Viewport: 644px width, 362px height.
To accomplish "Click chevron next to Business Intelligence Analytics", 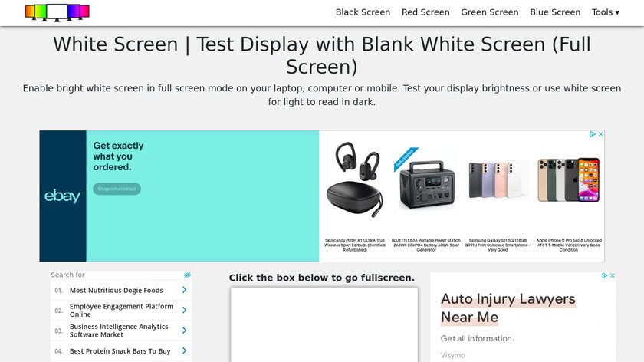I will point(184,331).
